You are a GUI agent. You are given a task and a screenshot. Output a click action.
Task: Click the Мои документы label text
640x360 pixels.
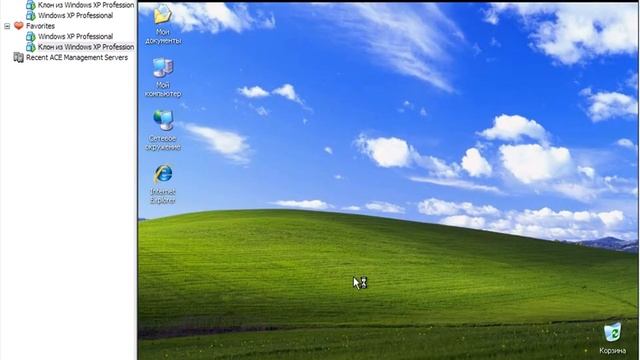click(163, 36)
